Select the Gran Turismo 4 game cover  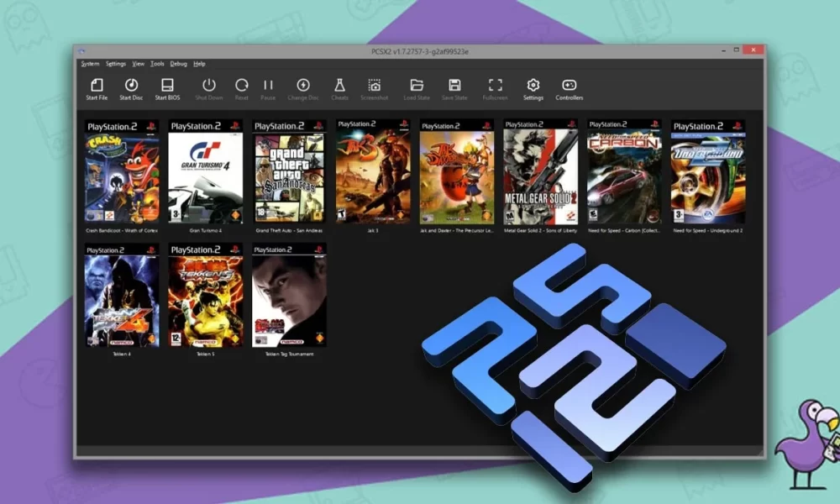[205, 172]
